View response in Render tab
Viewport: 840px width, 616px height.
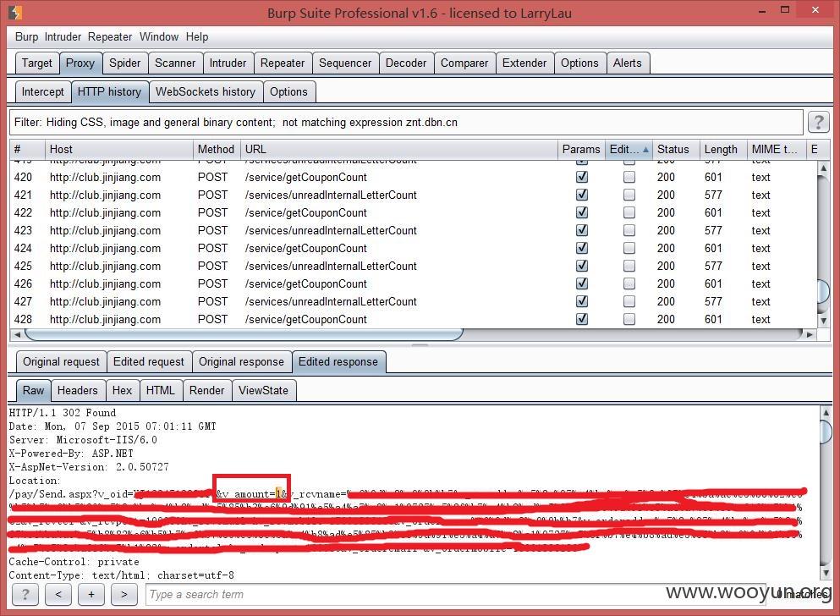click(x=206, y=390)
